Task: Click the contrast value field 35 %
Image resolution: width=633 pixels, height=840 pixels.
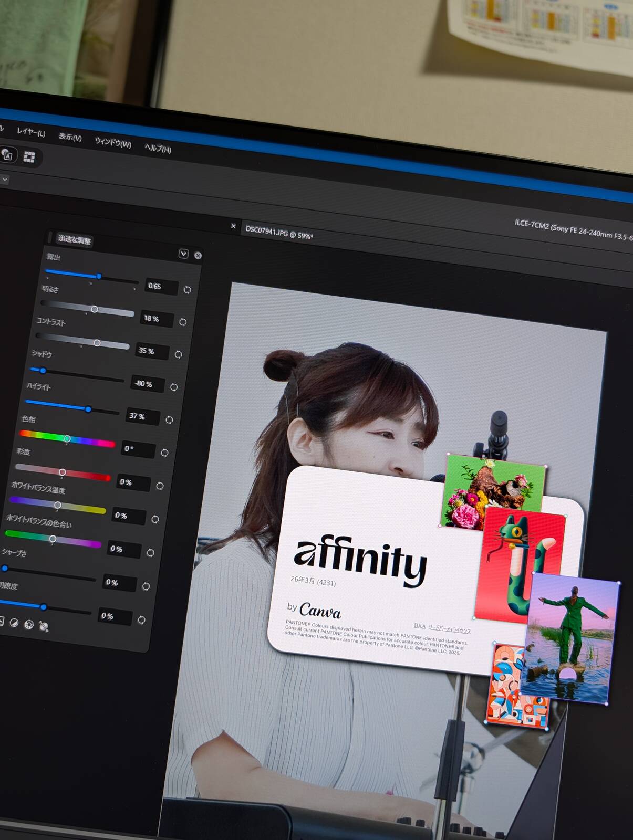Action: [x=152, y=351]
